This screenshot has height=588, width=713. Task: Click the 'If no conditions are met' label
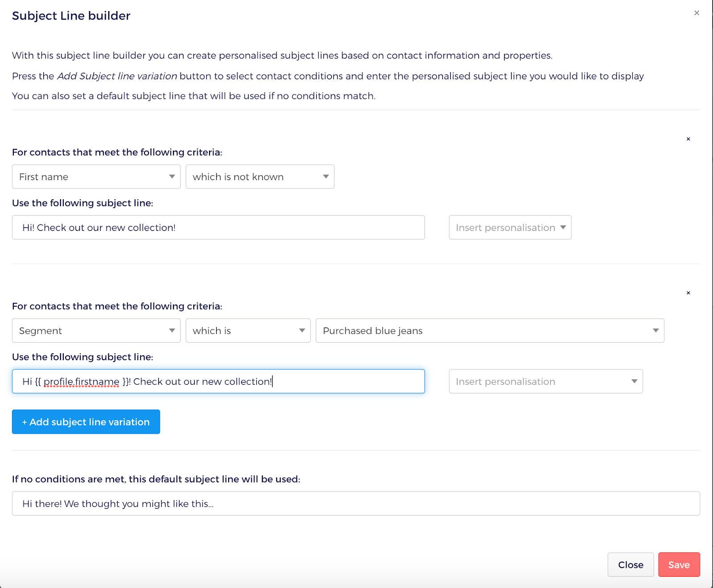(156, 479)
